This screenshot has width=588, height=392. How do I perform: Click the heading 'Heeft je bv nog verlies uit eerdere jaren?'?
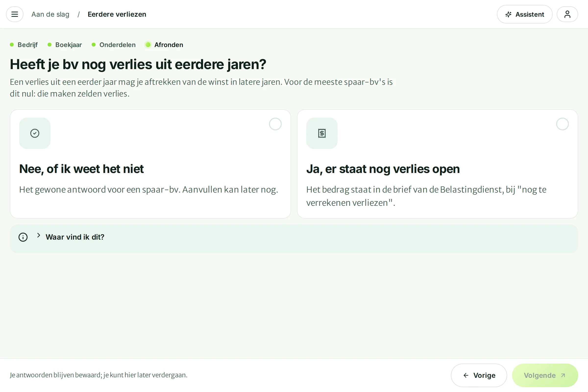[x=138, y=64]
